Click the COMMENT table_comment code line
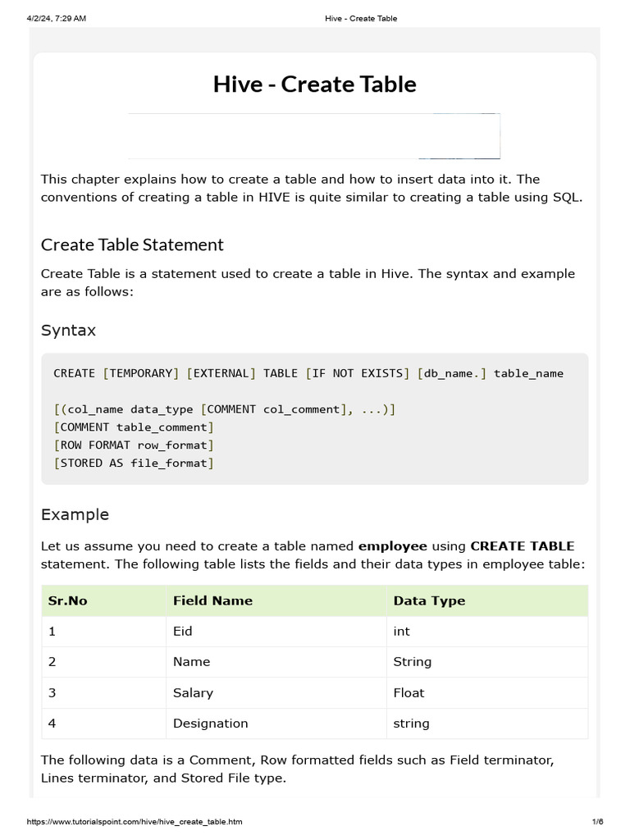The height and width of the screenshot is (840, 630). [x=134, y=427]
